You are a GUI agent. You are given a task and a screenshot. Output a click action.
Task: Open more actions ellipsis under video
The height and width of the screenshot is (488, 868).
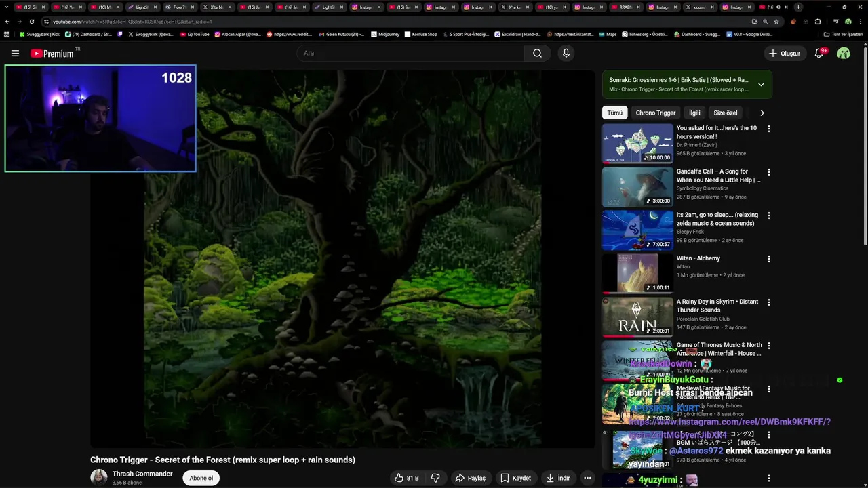click(x=587, y=478)
